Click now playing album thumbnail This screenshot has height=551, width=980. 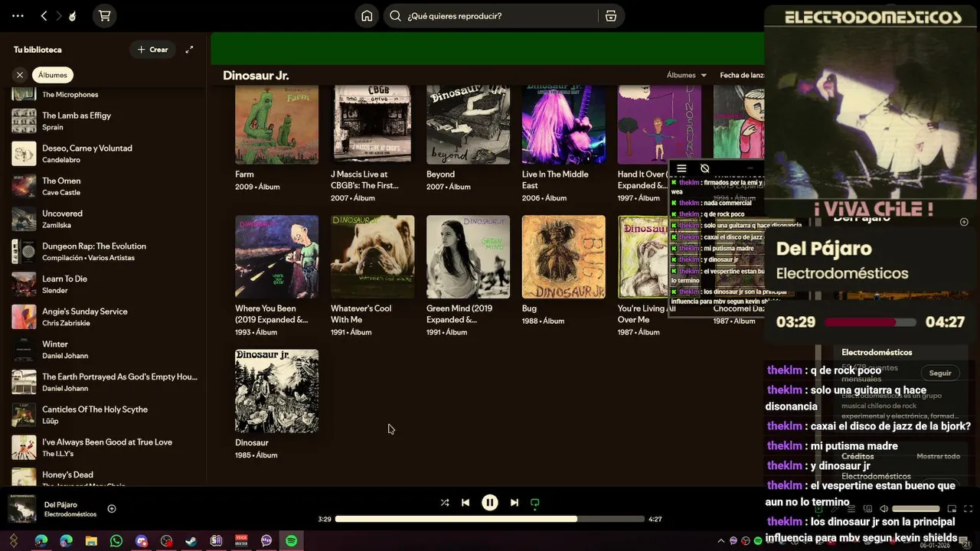pos(21,509)
